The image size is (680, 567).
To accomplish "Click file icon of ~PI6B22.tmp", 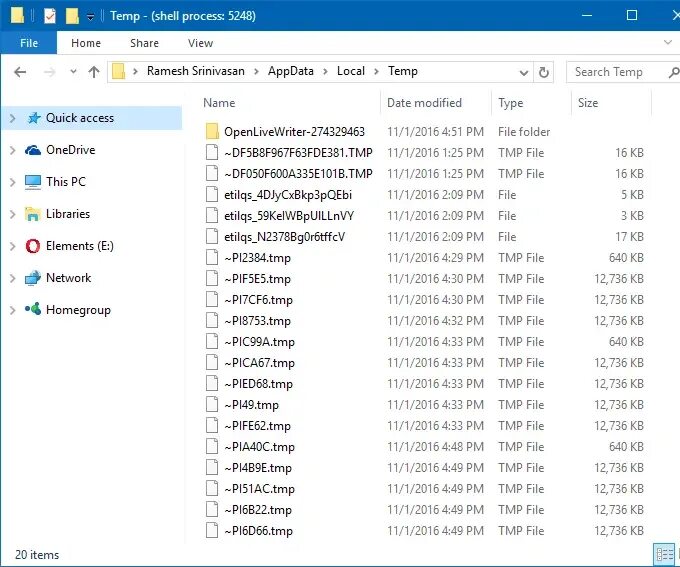I will pyautogui.click(x=212, y=510).
